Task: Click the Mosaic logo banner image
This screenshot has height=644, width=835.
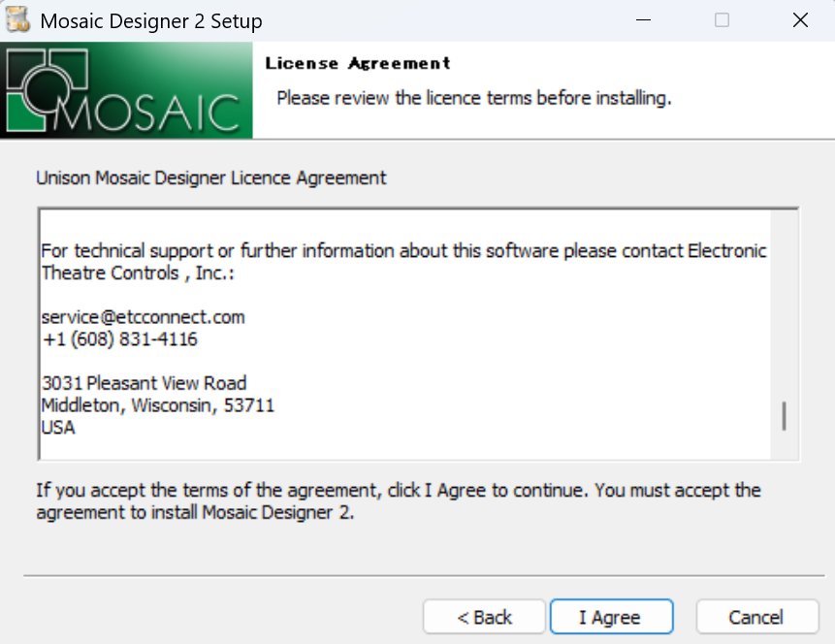Action: coord(126,90)
